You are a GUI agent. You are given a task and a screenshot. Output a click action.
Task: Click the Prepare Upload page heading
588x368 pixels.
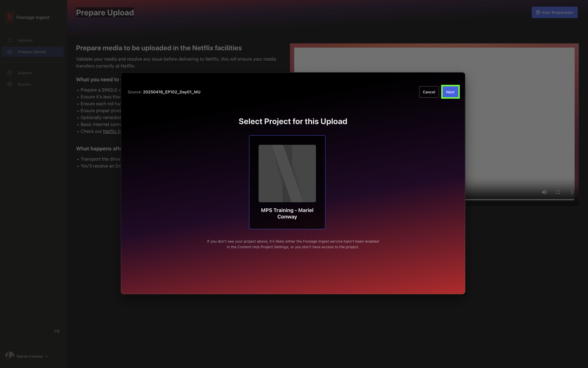click(105, 12)
